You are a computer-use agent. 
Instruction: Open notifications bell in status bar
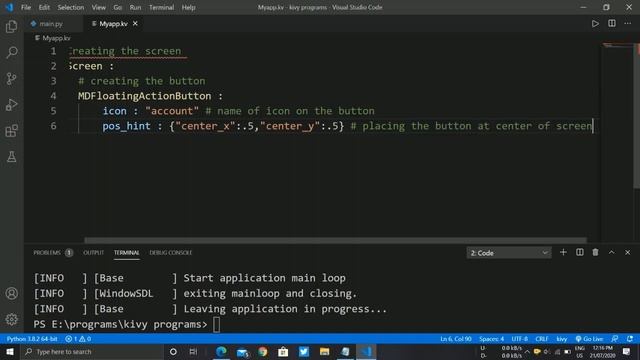(x=630, y=339)
